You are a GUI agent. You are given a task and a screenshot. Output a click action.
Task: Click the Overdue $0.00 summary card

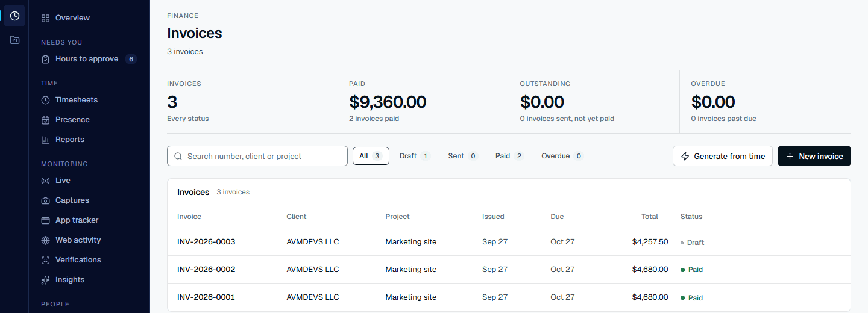click(x=766, y=101)
